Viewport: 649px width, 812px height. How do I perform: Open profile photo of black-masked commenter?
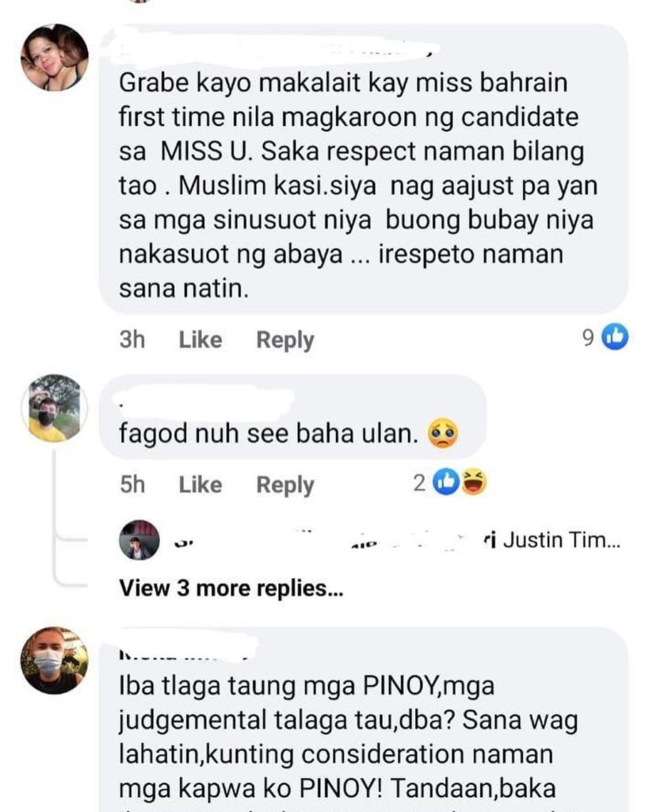55,408
